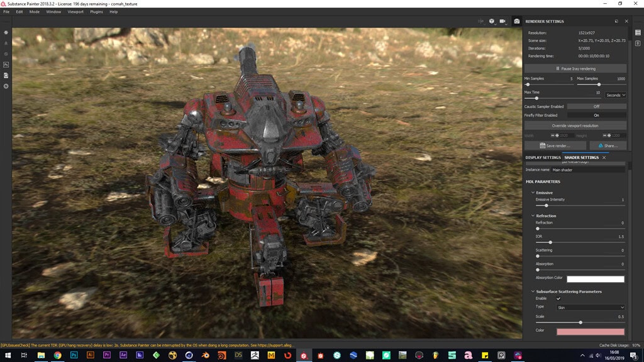Open the layers panel icon on right dock

coord(637,33)
